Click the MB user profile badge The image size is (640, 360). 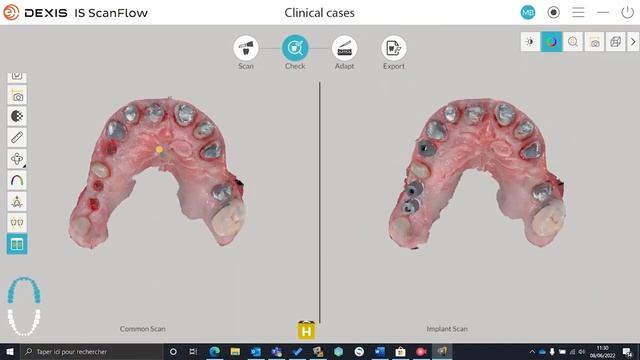click(x=528, y=12)
